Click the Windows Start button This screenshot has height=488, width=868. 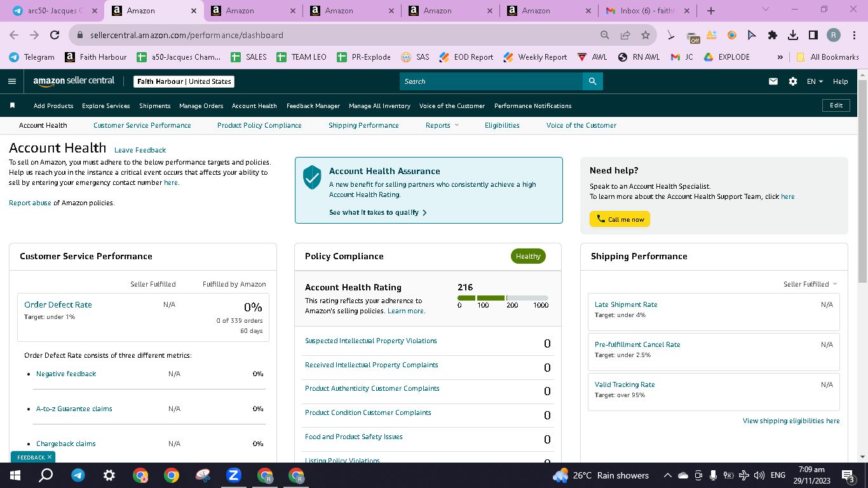(x=15, y=475)
